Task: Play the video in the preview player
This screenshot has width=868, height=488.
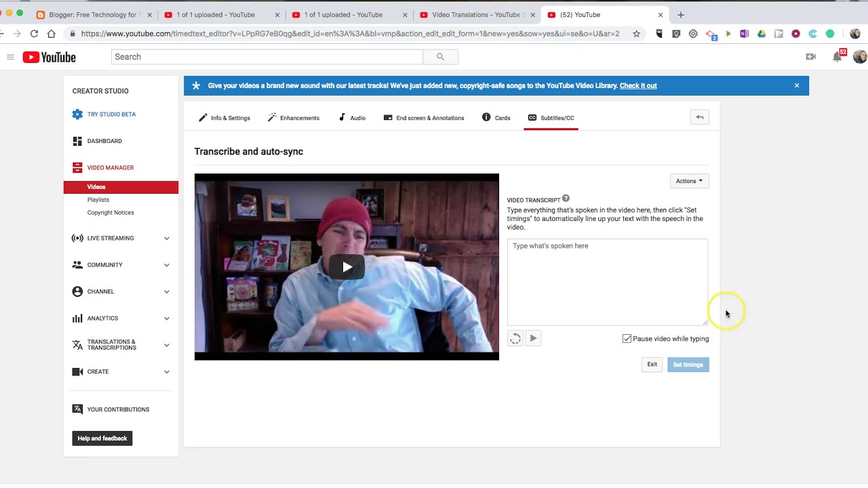Action: pos(347,266)
